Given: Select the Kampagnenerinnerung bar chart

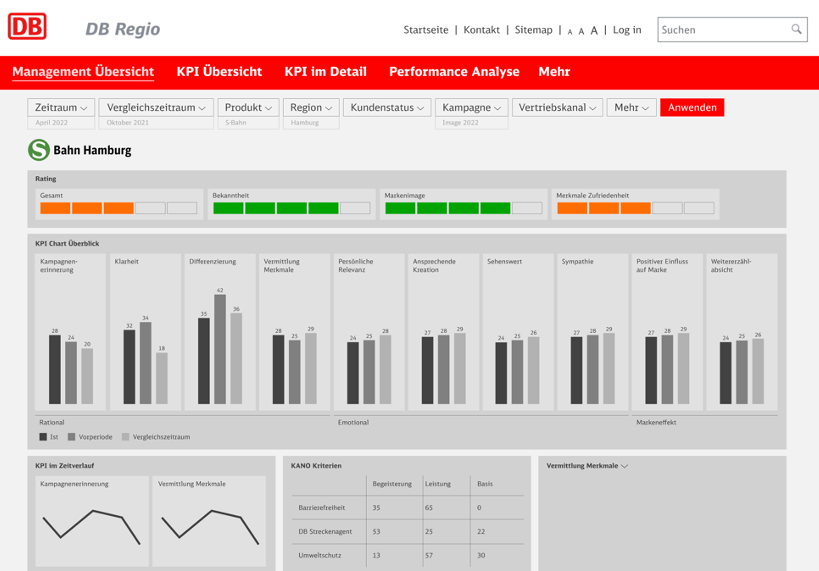Looking at the screenshot, I should pos(71,332).
